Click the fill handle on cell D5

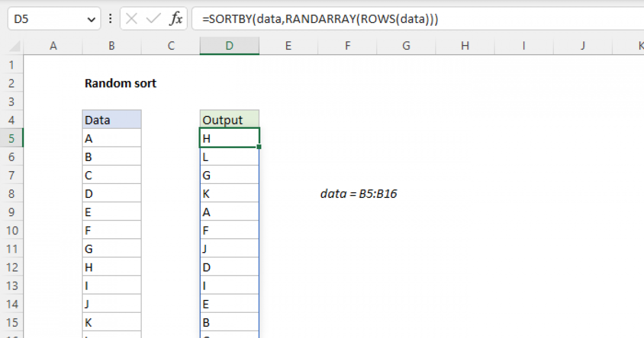tap(258, 146)
